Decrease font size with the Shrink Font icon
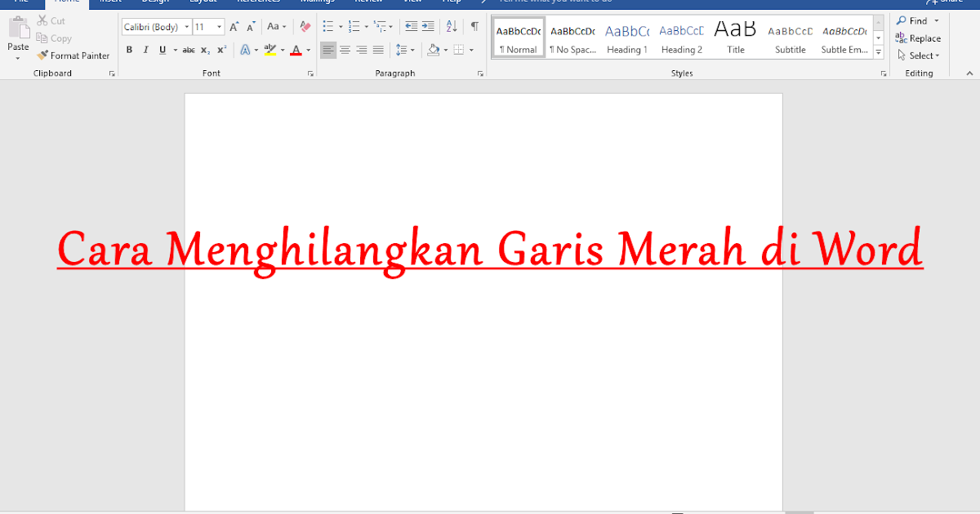Viewport: 980px width, 514px height. (251, 27)
